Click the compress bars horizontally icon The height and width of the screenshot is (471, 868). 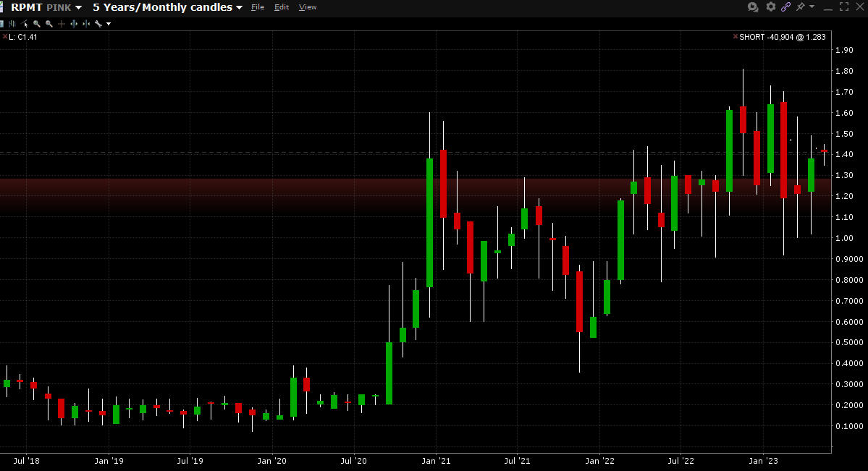[x=86, y=24]
